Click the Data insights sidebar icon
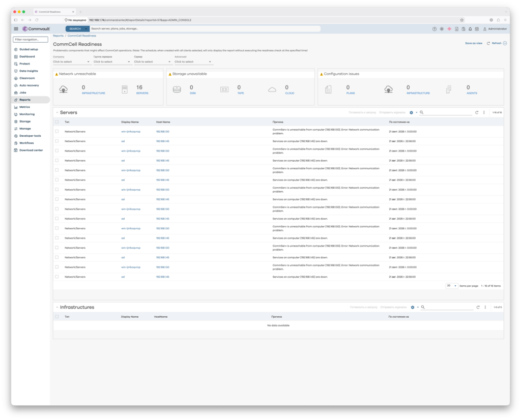Viewport: 521px width, 420px height. (16, 71)
